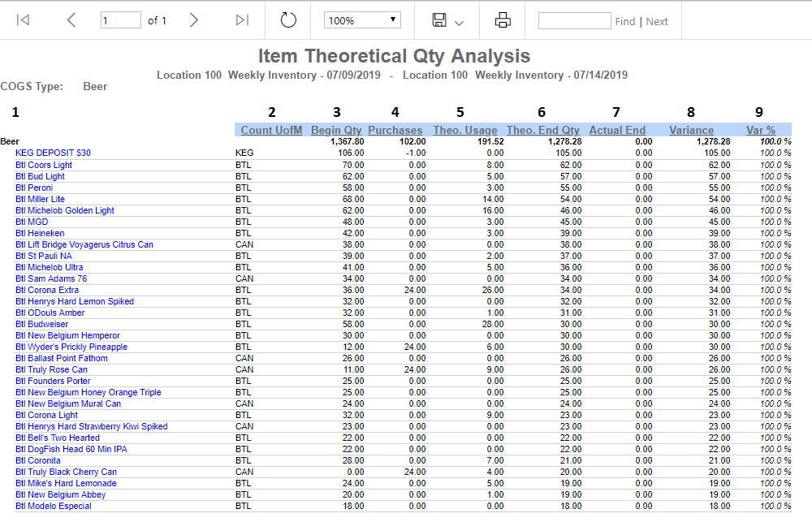Open the Btl Coors Light item
Screen dimensions: 812x522
pyautogui.click(x=44, y=165)
